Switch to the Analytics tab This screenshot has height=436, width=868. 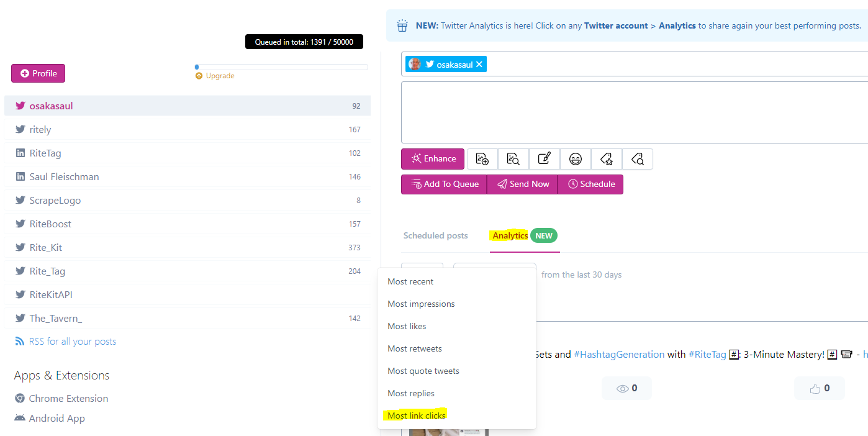pyautogui.click(x=510, y=236)
